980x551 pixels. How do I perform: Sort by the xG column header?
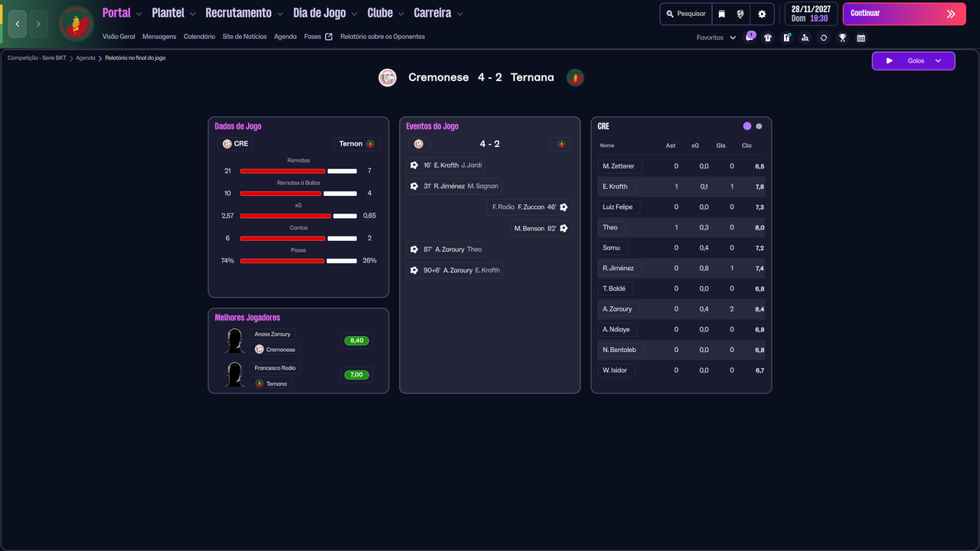pos(695,145)
